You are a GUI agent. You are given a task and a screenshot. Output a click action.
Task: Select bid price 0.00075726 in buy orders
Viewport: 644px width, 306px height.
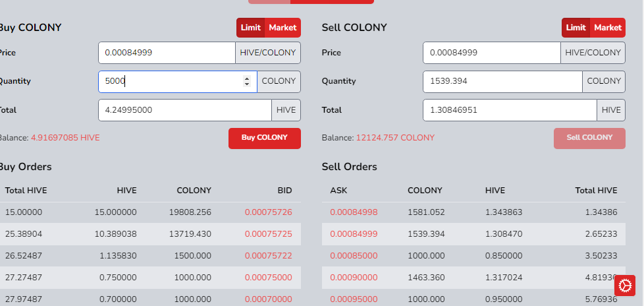pyautogui.click(x=268, y=212)
